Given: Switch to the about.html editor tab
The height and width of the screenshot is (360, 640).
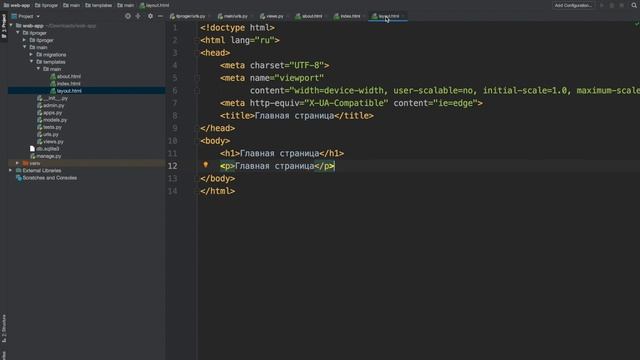Looking at the screenshot, I should 309,16.
